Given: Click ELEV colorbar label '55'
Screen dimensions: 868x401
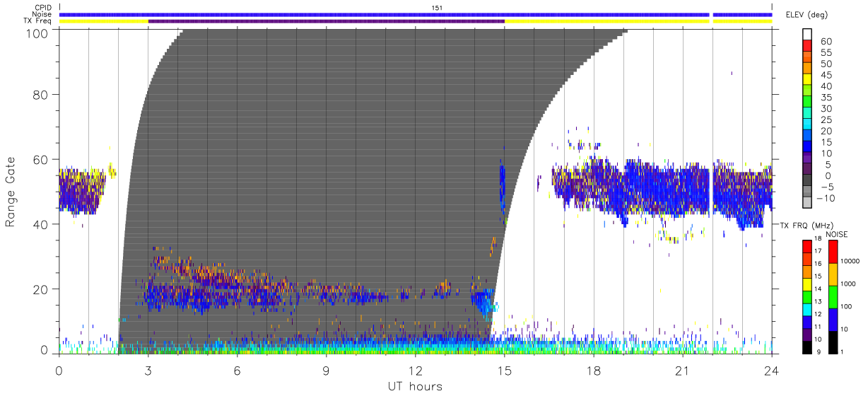Looking at the screenshot, I should 826,53.
